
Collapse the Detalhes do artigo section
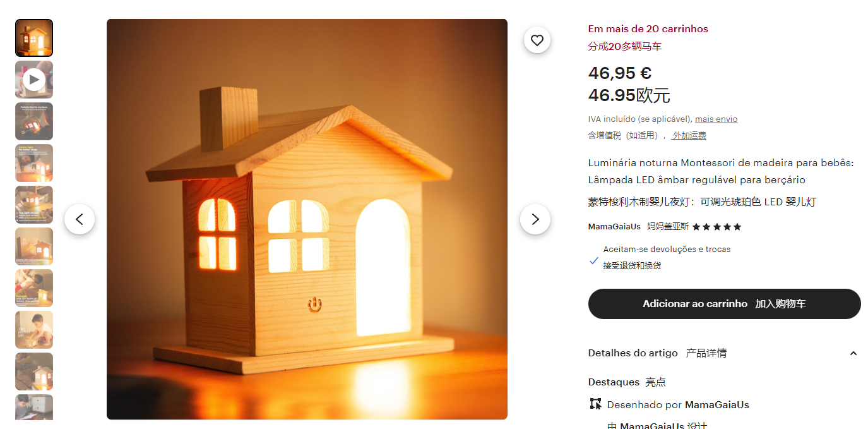[x=853, y=353]
